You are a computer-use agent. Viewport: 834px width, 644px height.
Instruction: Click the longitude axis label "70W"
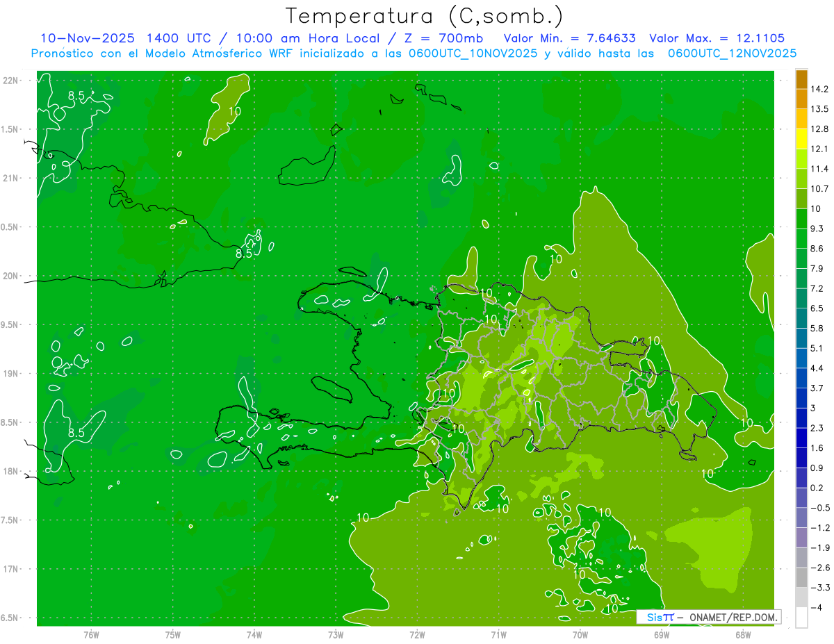[x=580, y=635]
